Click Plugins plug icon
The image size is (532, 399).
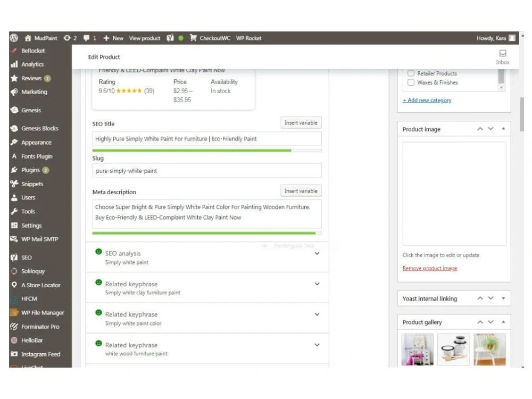tap(14, 170)
